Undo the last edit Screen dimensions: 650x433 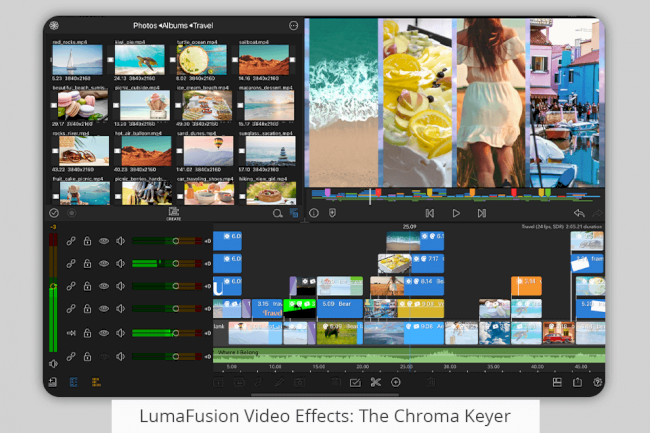click(579, 213)
